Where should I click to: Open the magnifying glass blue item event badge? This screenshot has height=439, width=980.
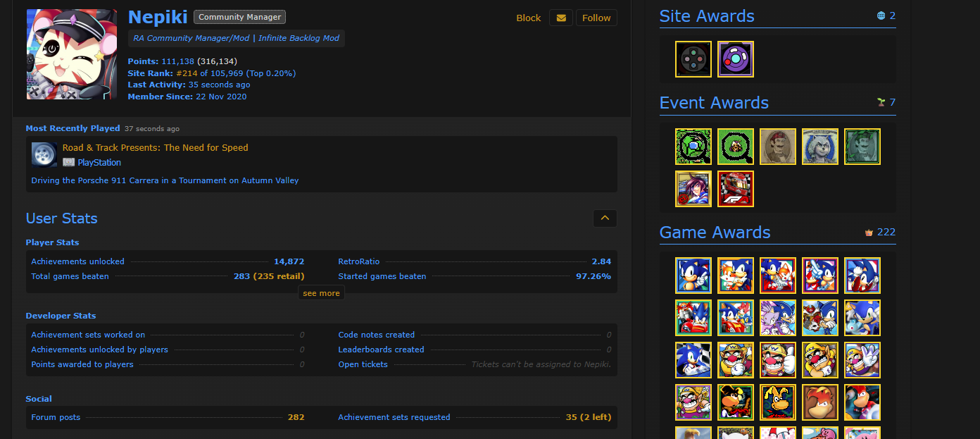(x=693, y=147)
